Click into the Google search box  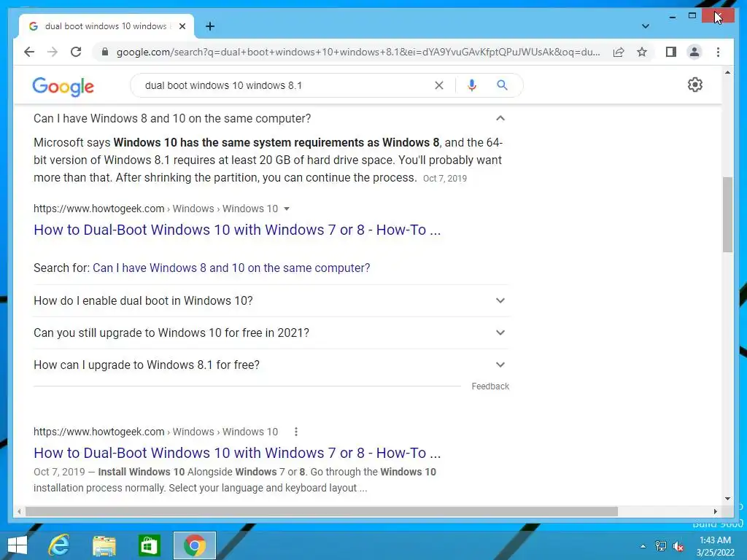286,85
